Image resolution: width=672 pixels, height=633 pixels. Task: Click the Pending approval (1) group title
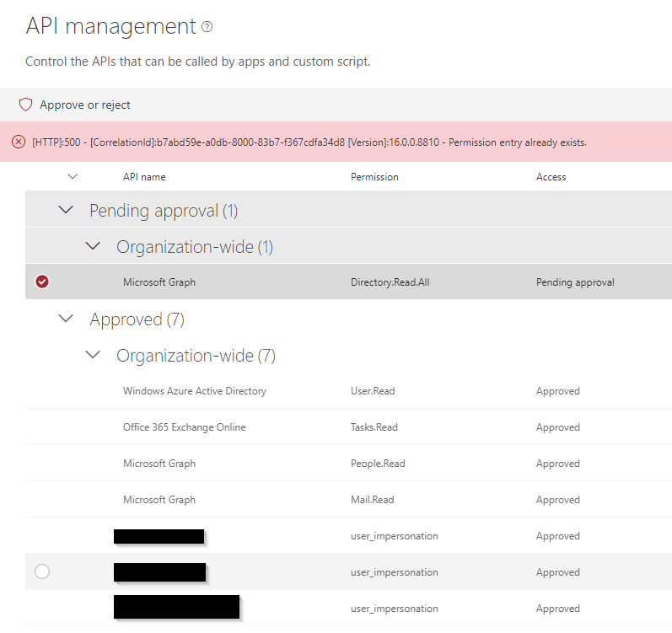[x=164, y=211]
